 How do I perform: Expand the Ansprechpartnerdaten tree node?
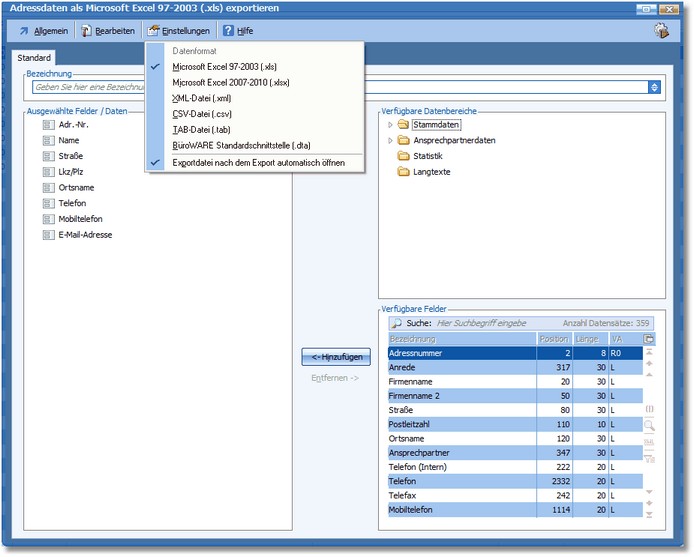coord(390,141)
